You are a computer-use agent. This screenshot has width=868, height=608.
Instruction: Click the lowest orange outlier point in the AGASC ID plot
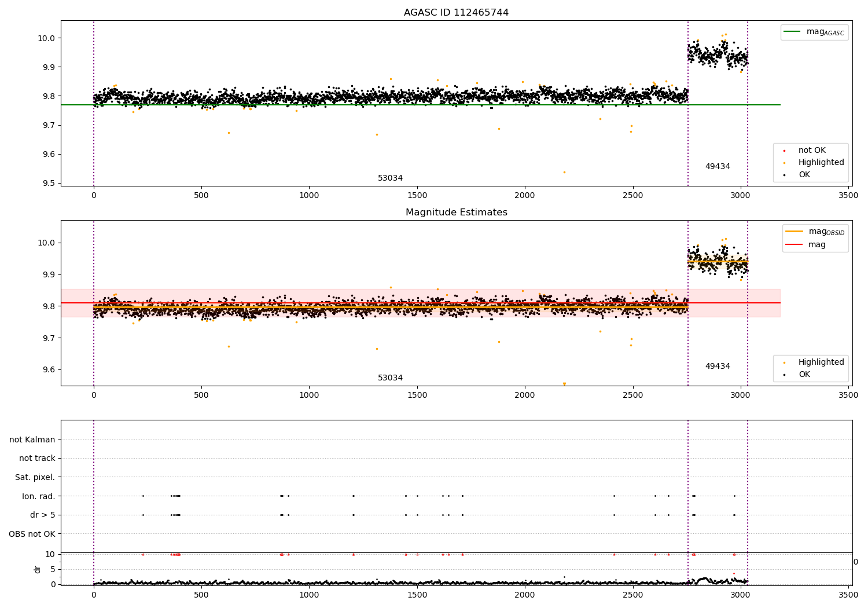click(564, 172)
